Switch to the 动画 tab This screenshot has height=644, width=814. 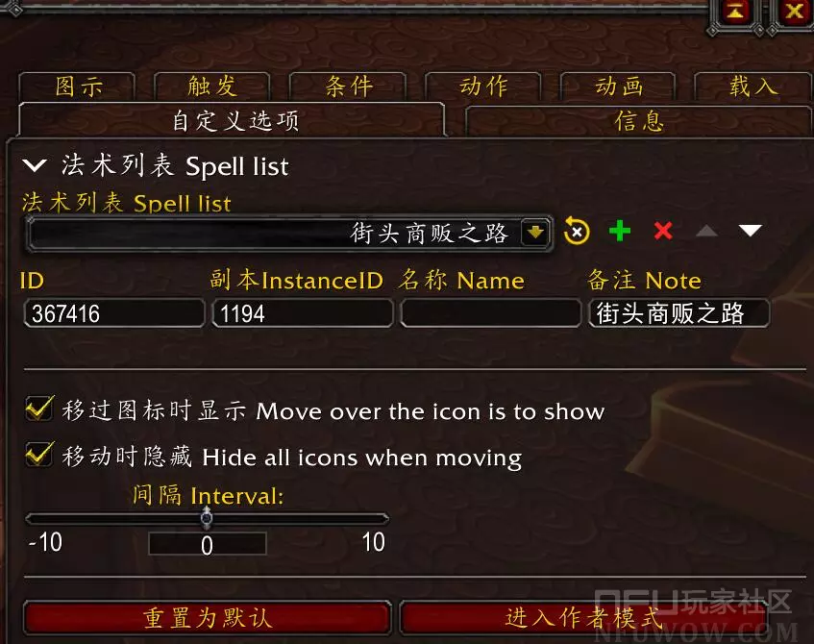point(618,87)
